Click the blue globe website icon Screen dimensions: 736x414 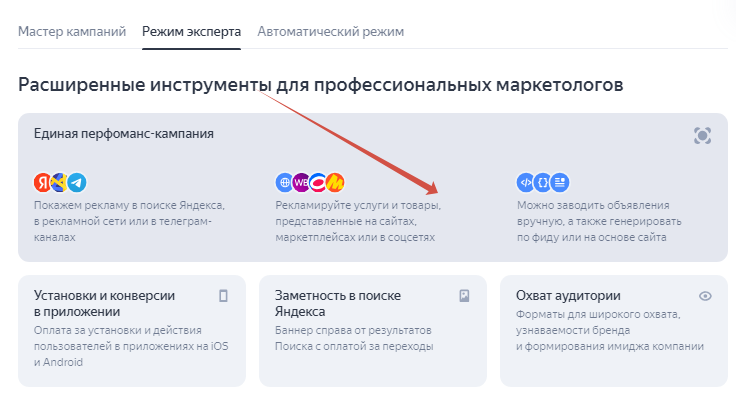(x=284, y=182)
